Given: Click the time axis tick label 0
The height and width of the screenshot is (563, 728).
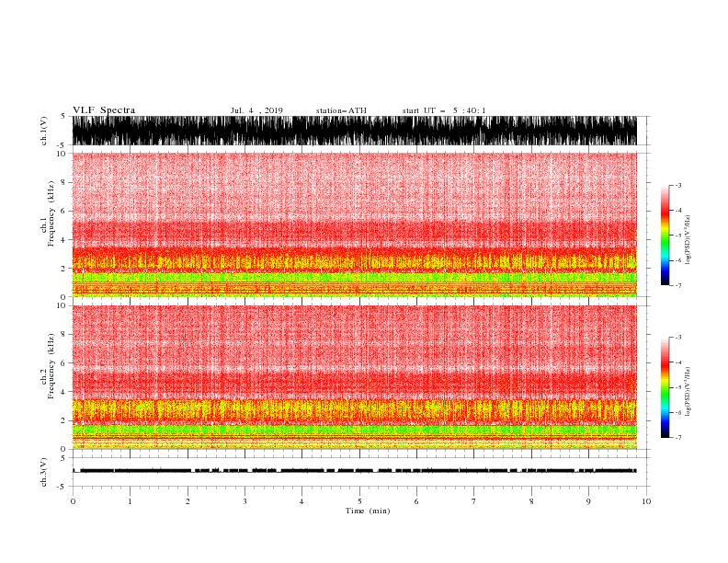Looking at the screenshot, I should point(73,501).
